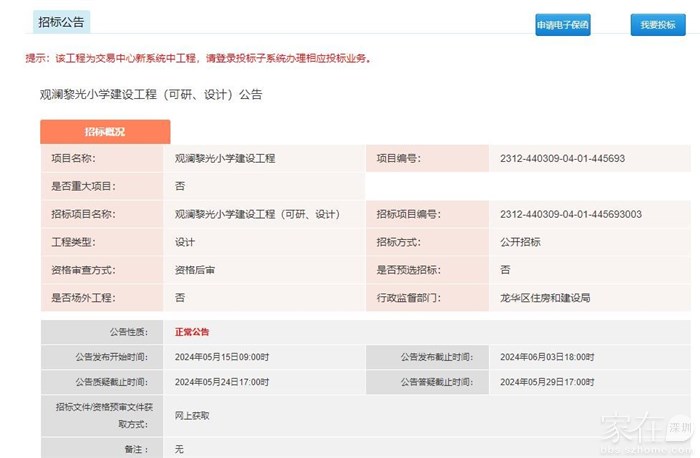Click bidding project number 2312-440309-04-01-445693003
Image resolution: width=700 pixels, height=458 pixels.
click(570, 214)
